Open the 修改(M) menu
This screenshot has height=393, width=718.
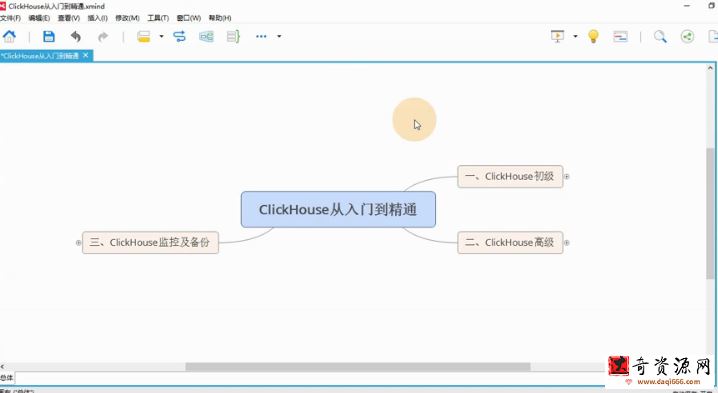pyautogui.click(x=127, y=18)
